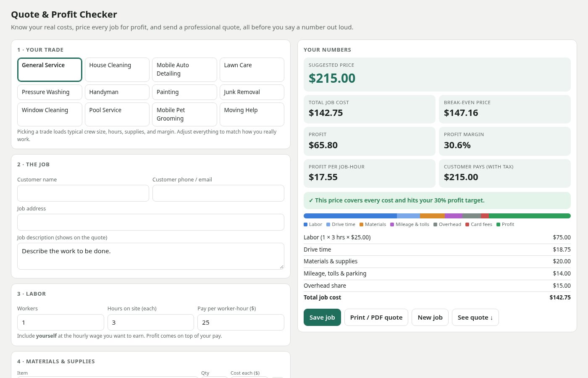Click the Drive time row
This screenshot has height=378, width=588.
tap(437, 249)
